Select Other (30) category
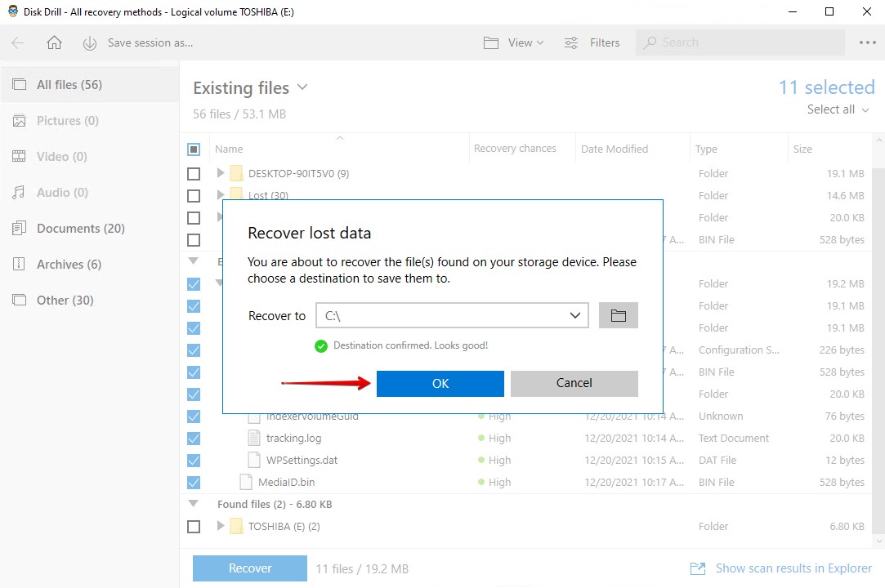The width and height of the screenshot is (885, 588). (x=90, y=301)
